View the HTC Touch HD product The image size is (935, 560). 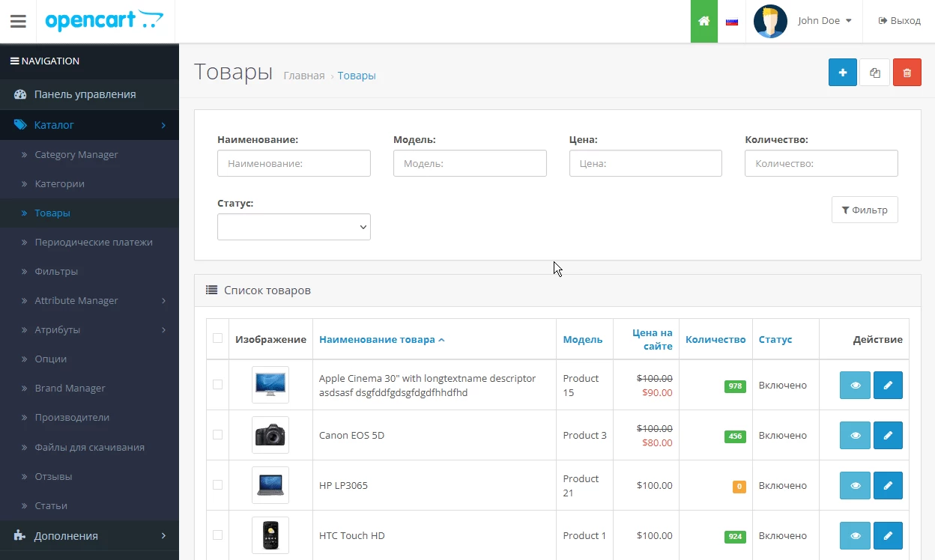[x=856, y=535]
